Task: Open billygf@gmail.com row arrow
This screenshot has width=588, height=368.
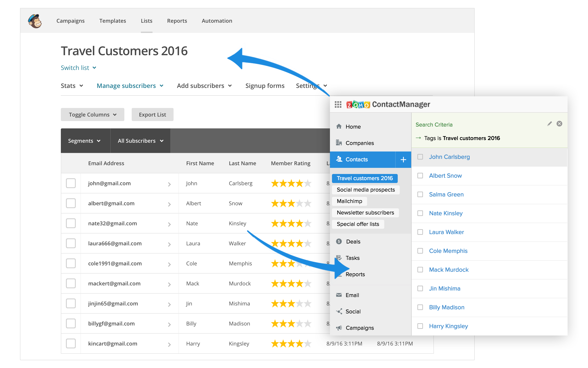Action: [169, 324]
